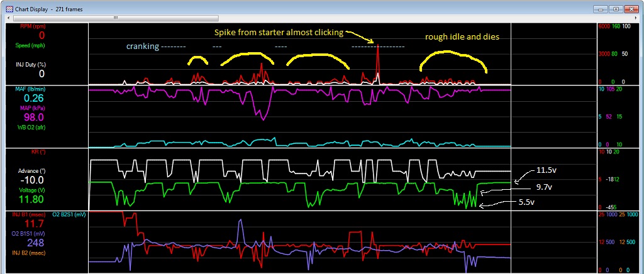Click the 11.80 voltage value readout

[x=30, y=199]
